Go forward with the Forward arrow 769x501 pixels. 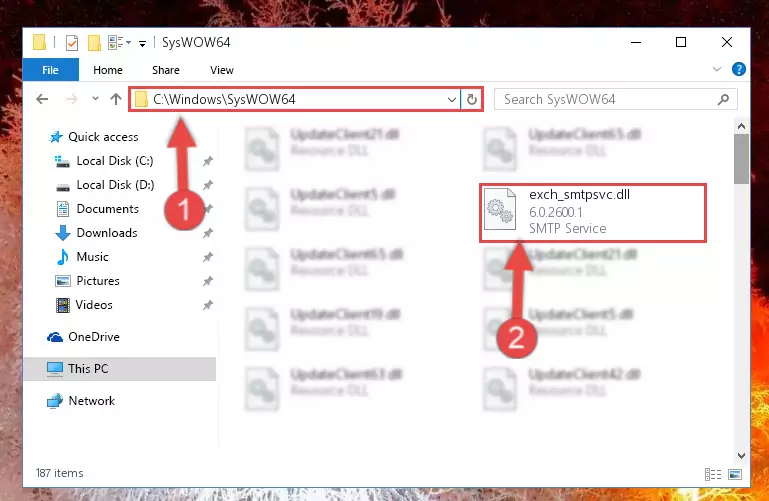(72, 100)
